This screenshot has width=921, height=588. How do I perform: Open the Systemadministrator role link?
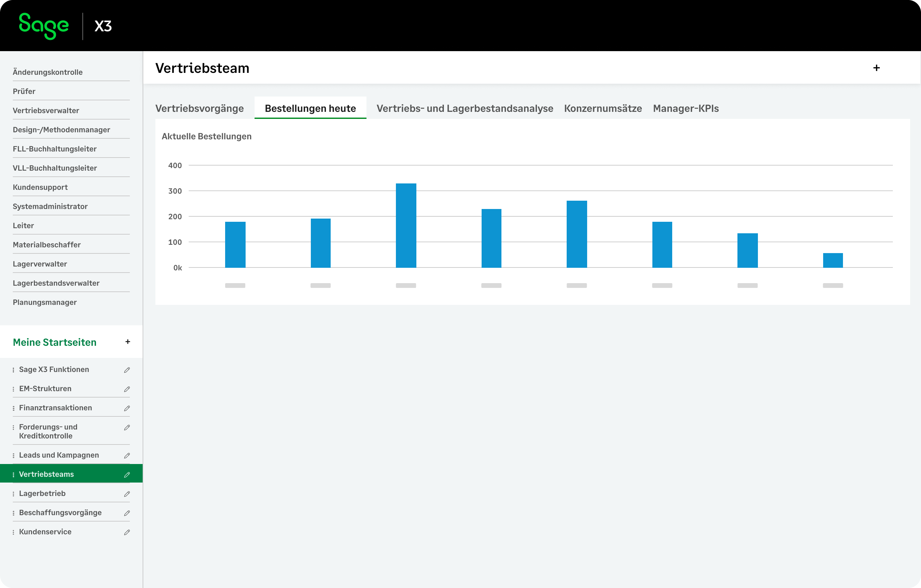pos(50,206)
